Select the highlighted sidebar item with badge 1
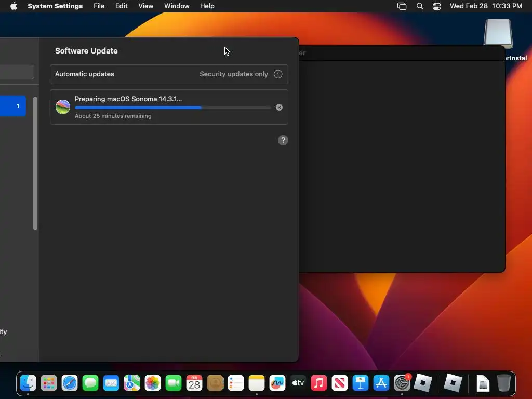This screenshot has width=532, height=399. [x=13, y=106]
